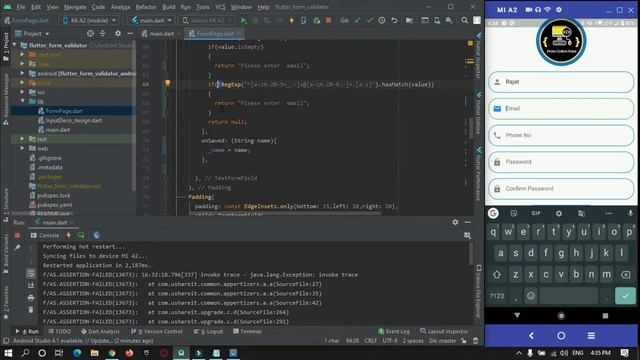Toggle scroll to end in console
The width and height of the screenshot is (640, 360).
click(31, 285)
